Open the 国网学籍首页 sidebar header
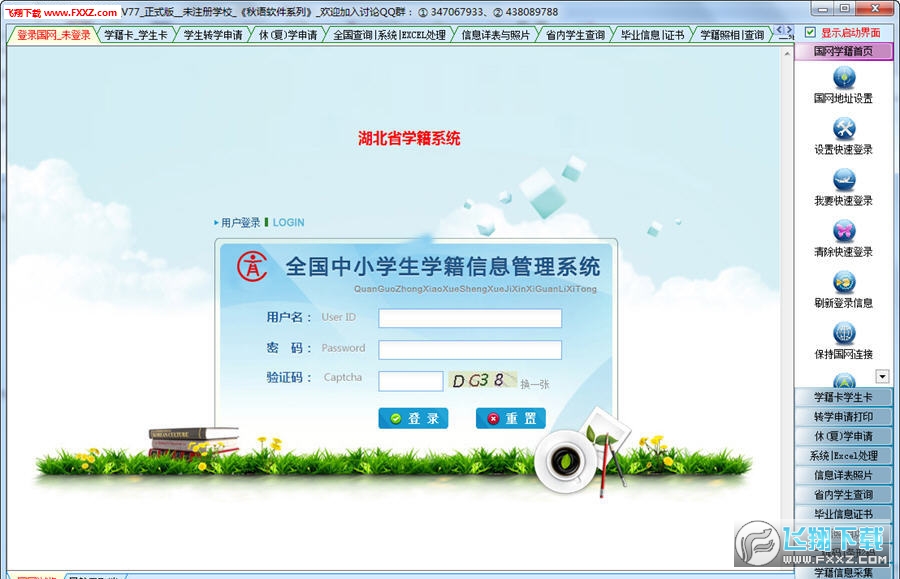 (x=843, y=51)
